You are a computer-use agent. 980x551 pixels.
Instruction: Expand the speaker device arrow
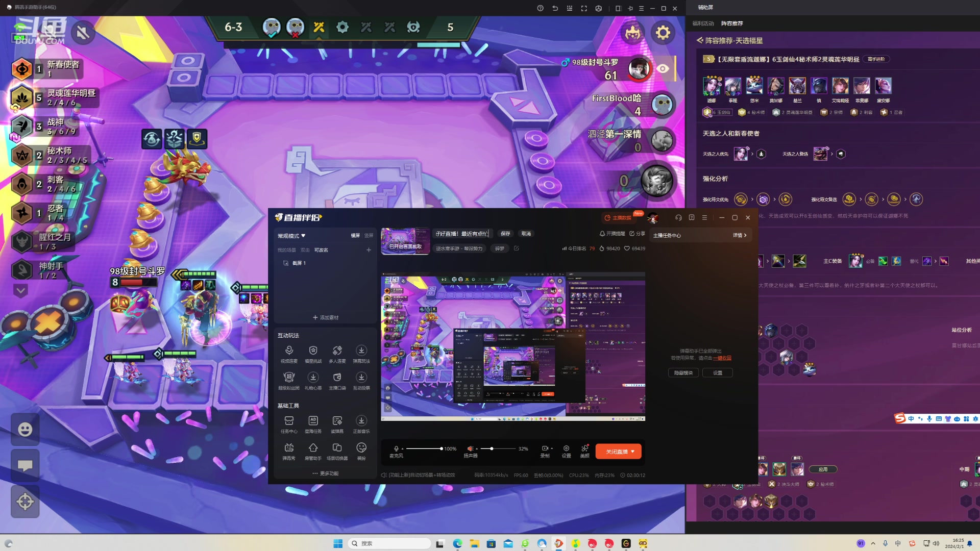coord(477,449)
